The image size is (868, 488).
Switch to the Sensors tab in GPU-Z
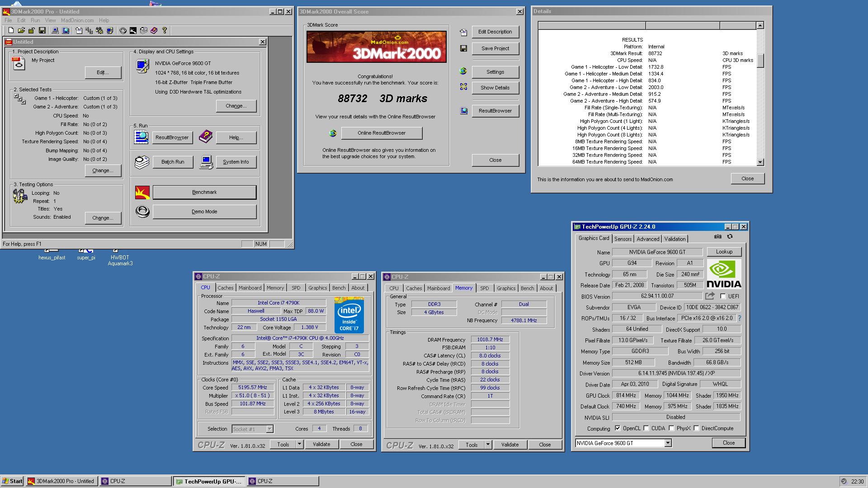pyautogui.click(x=623, y=239)
